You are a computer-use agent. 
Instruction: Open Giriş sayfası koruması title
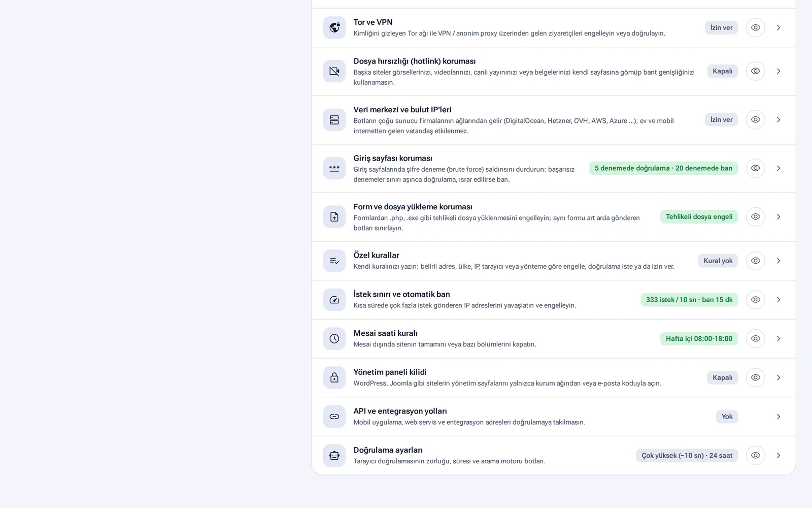393,158
